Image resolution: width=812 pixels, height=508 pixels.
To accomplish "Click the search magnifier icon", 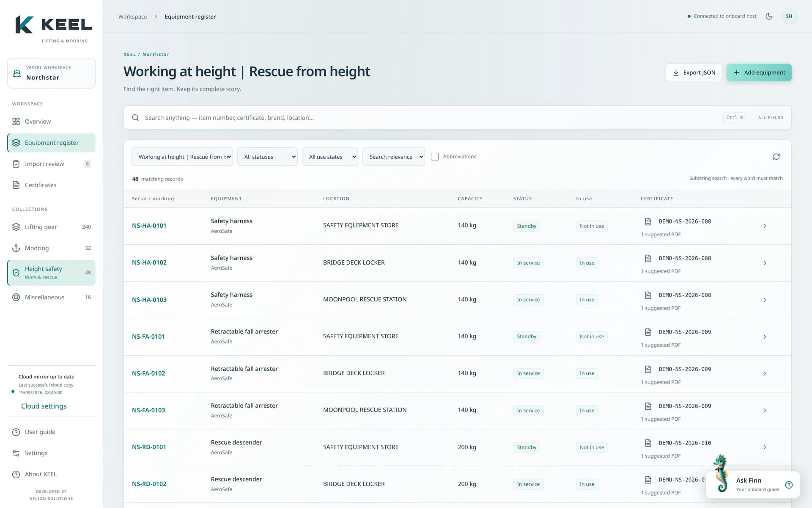I will point(135,118).
